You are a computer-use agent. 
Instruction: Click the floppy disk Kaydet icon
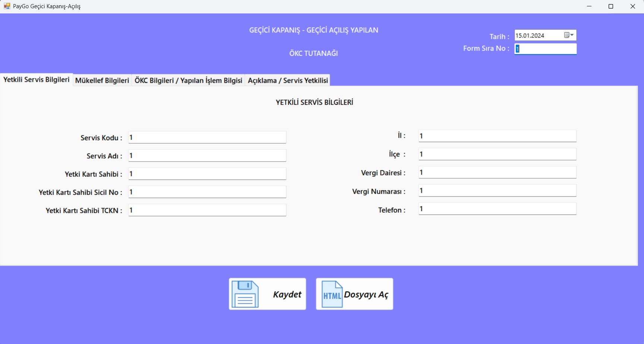pyautogui.click(x=245, y=294)
